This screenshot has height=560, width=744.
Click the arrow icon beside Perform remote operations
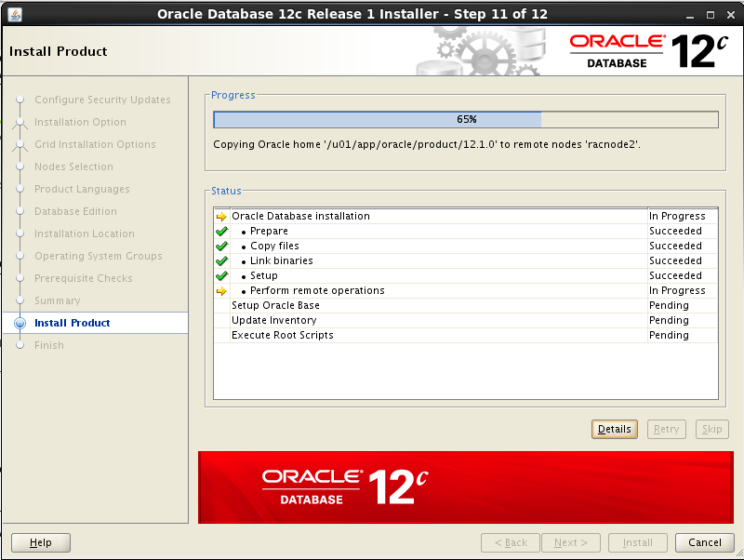click(221, 290)
